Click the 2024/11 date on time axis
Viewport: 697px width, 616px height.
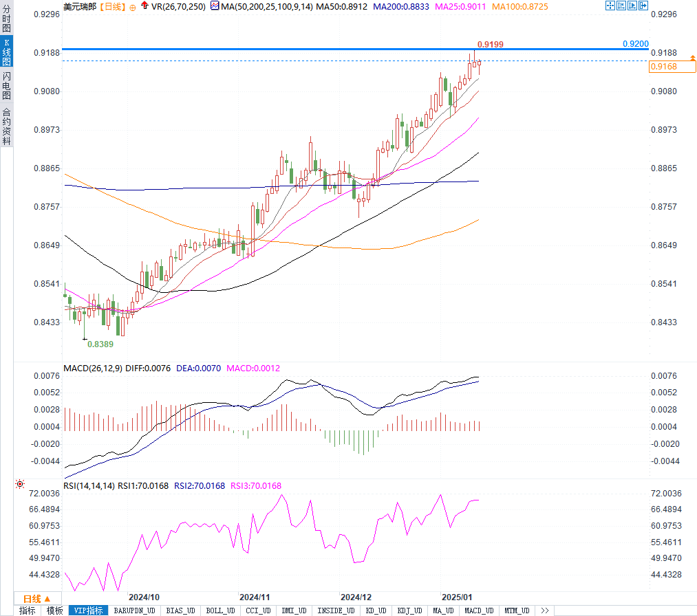pos(255,597)
